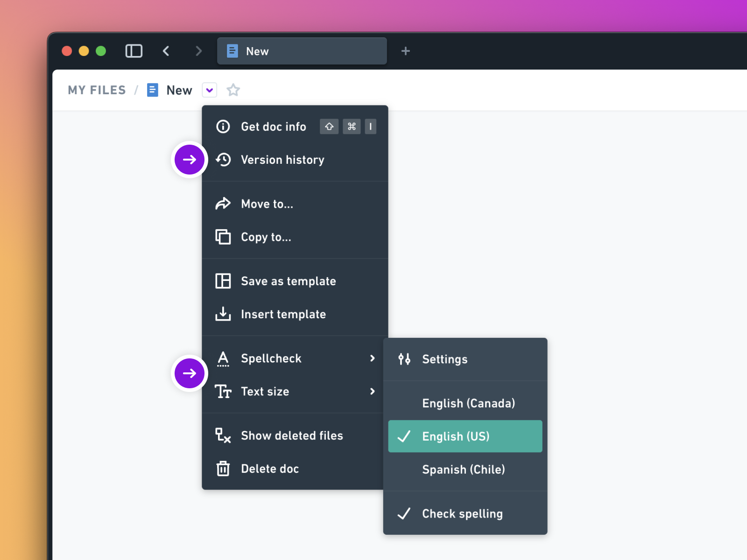This screenshot has width=747, height=560.
Task: Click the forward navigation arrow
Action: (x=199, y=51)
